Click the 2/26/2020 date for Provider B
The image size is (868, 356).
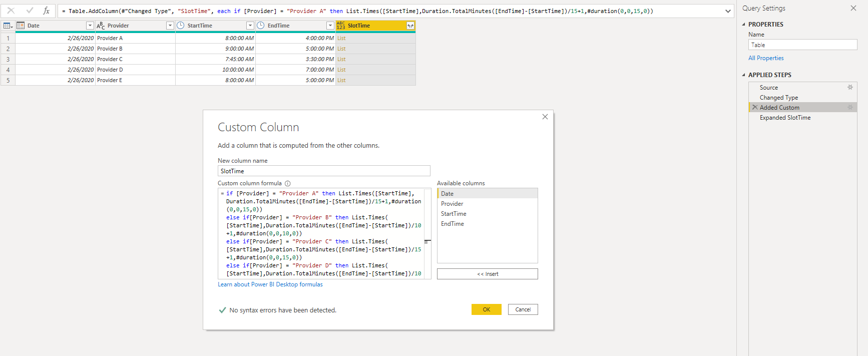(55, 49)
